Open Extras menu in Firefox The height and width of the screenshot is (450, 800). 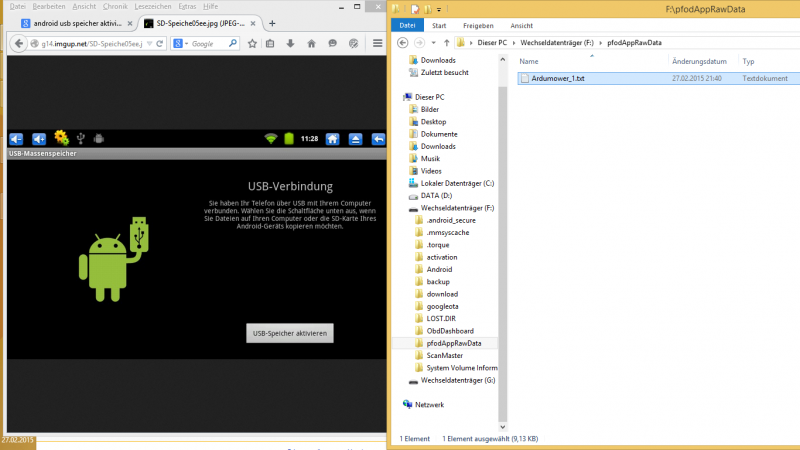click(x=187, y=6)
